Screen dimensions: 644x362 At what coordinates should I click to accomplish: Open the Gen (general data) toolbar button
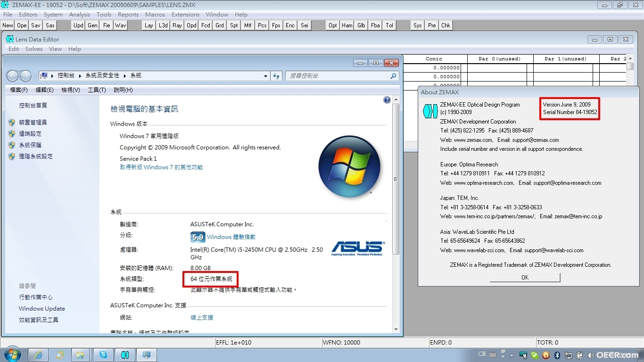tap(93, 25)
